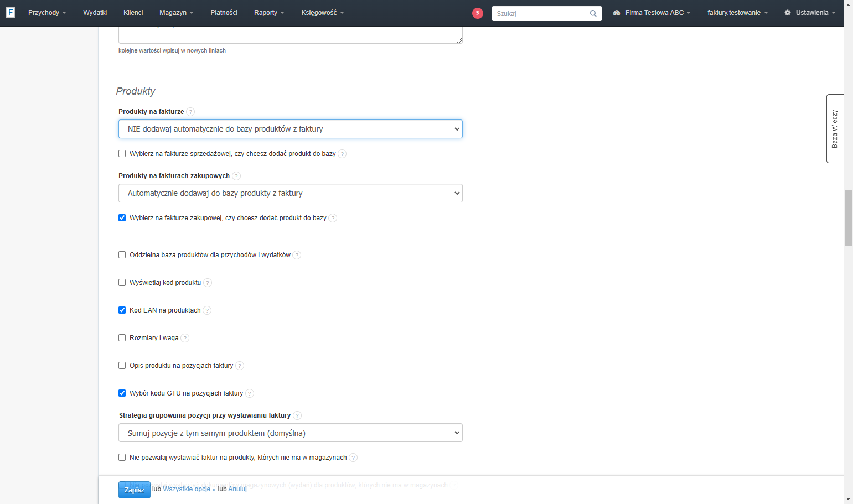
Task: Open help icon for Kod EAN na produktach
Action: 207,310
